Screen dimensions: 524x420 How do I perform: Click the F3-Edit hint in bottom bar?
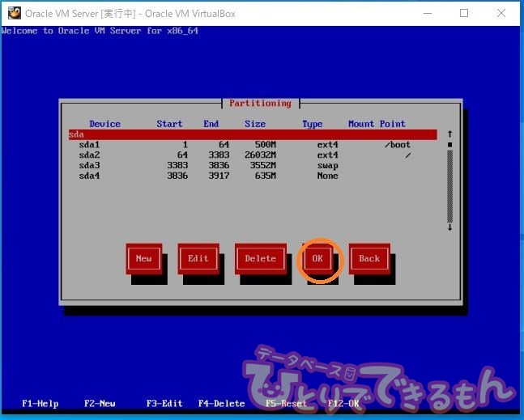pyautogui.click(x=165, y=403)
